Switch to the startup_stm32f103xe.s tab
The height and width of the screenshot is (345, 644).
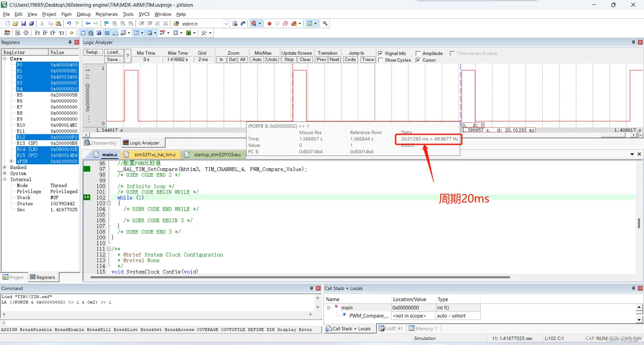coord(213,155)
